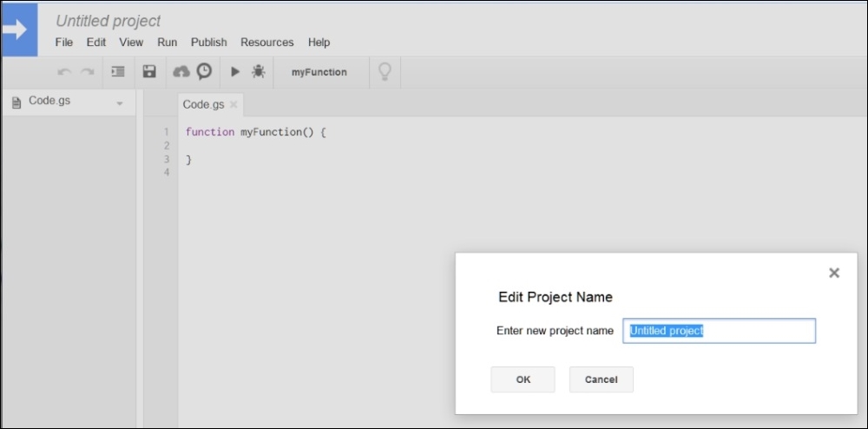Click the lightbulb hints icon
Viewport: 868px width, 429px height.
(385, 72)
